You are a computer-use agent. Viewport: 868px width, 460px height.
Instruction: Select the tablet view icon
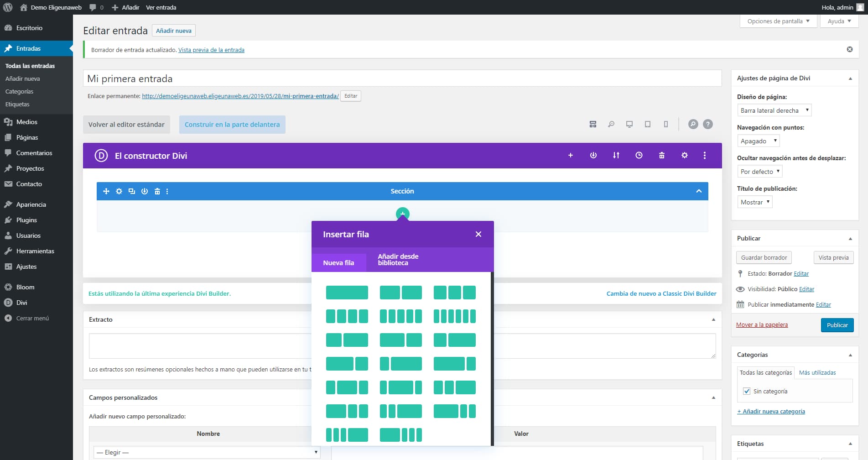(647, 124)
